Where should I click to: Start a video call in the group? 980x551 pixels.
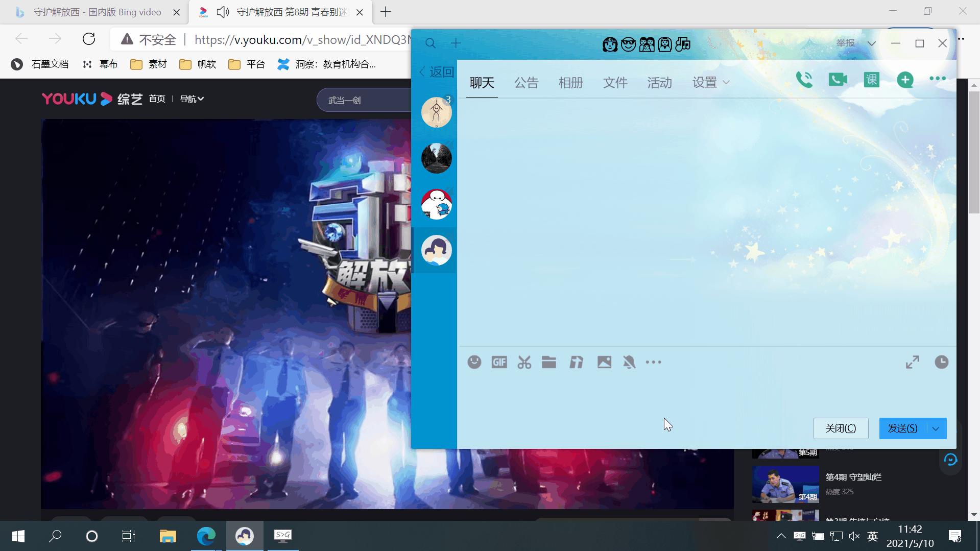[838, 79]
